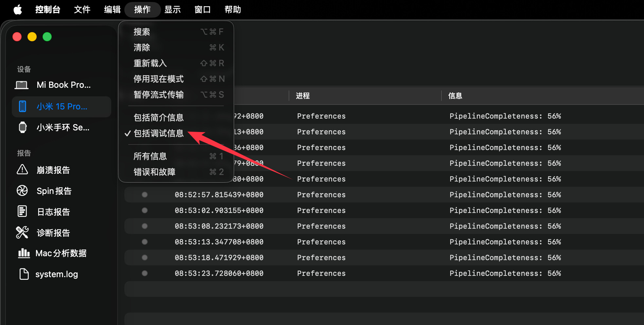Click the gray dot for 08:53:23 log row
The width and height of the screenshot is (644, 325).
point(145,273)
